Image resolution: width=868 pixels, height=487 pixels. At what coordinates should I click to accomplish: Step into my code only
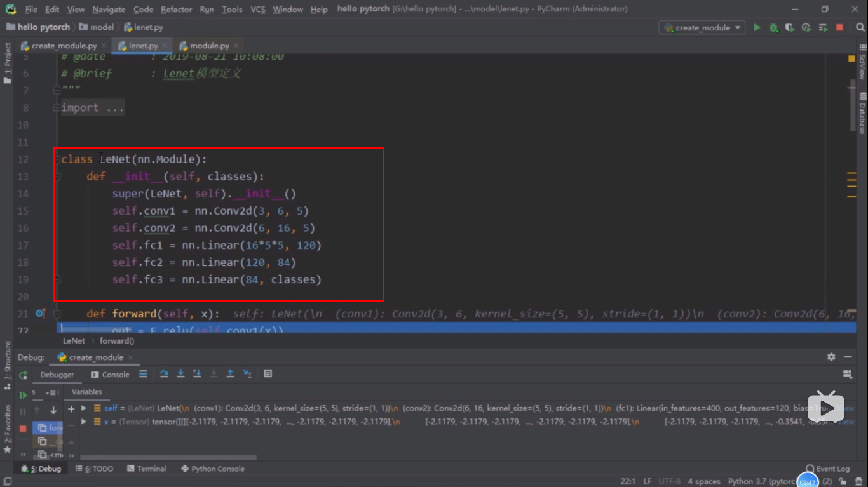point(197,374)
